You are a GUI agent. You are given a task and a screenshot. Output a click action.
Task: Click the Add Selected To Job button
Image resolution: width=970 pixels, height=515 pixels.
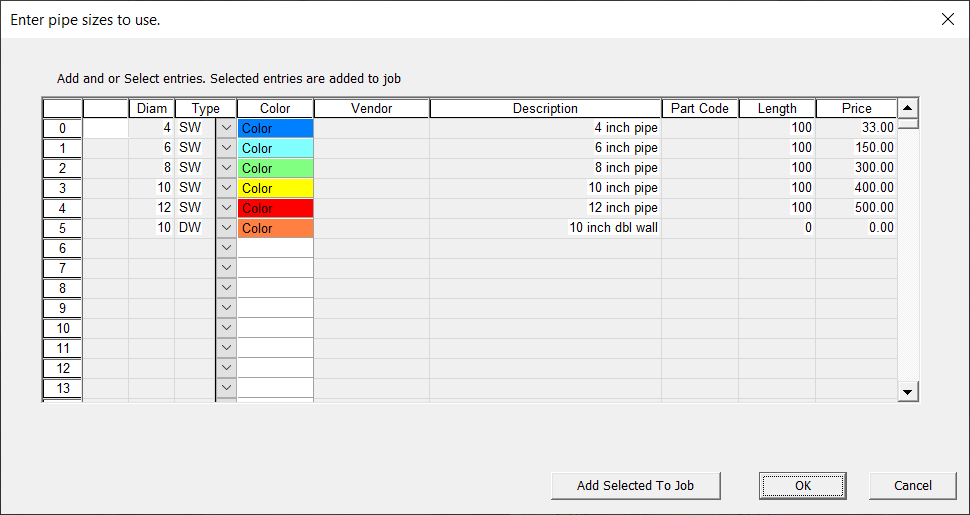635,485
